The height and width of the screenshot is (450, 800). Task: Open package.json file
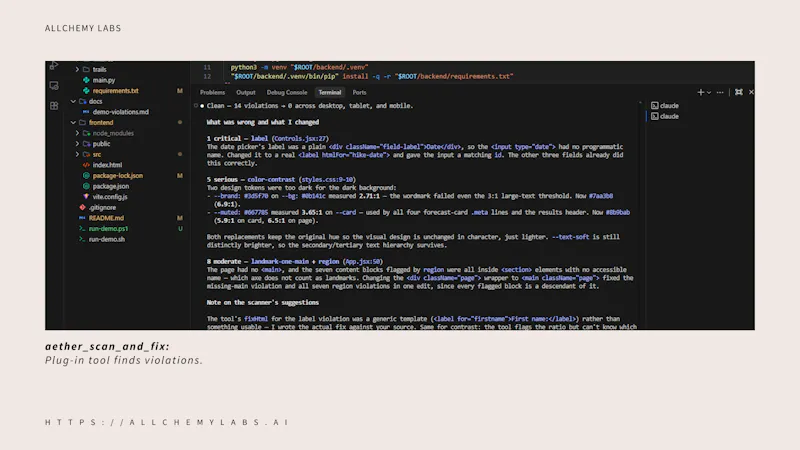pyautogui.click(x=111, y=186)
